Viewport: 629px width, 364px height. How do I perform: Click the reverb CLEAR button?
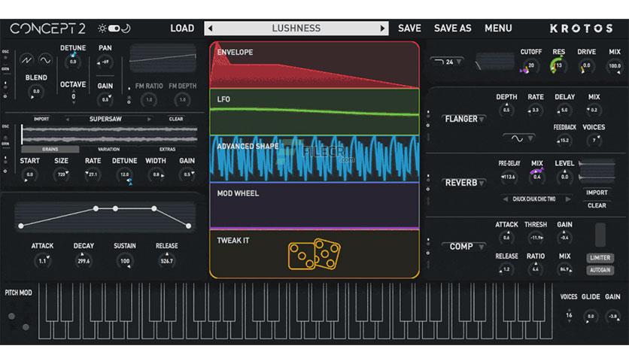597,205
